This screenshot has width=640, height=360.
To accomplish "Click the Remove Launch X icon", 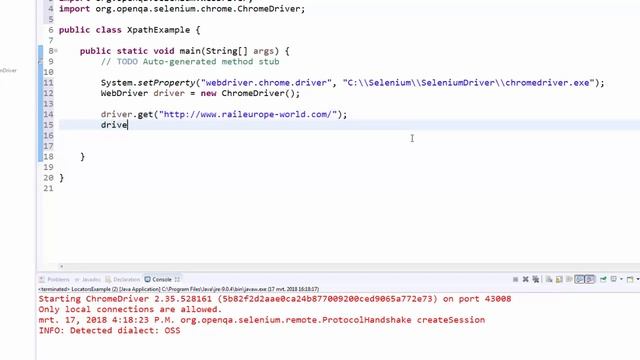I will (x=526, y=279).
